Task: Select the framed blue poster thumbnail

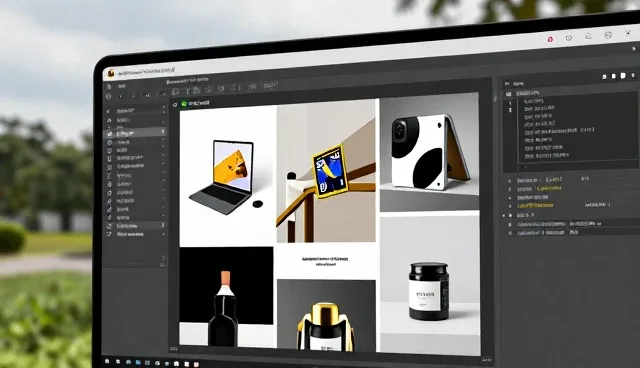Action: click(x=326, y=171)
